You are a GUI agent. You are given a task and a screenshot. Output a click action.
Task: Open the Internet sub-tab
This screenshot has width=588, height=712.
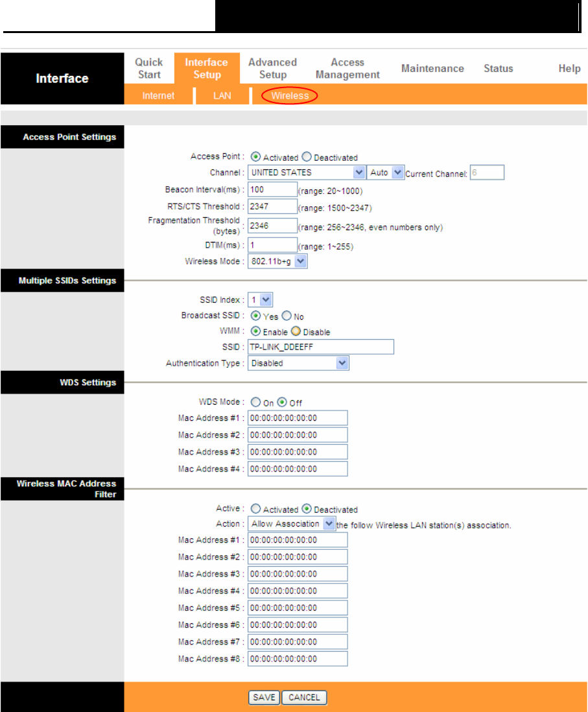point(159,96)
